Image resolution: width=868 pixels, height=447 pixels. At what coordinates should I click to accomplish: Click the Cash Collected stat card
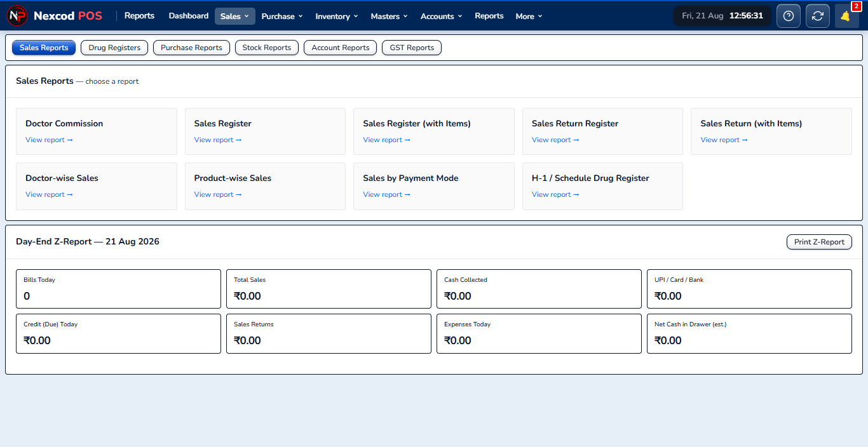click(x=539, y=289)
